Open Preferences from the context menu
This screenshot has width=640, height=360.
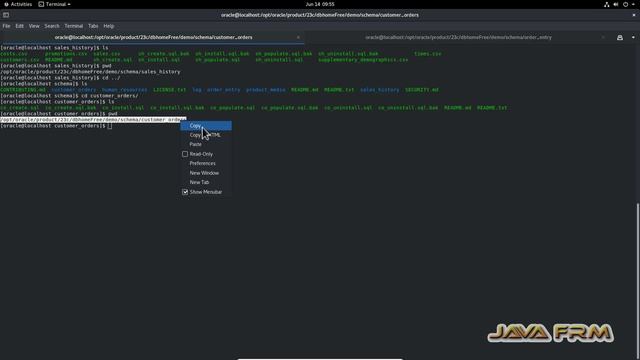[x=206, y=163]
